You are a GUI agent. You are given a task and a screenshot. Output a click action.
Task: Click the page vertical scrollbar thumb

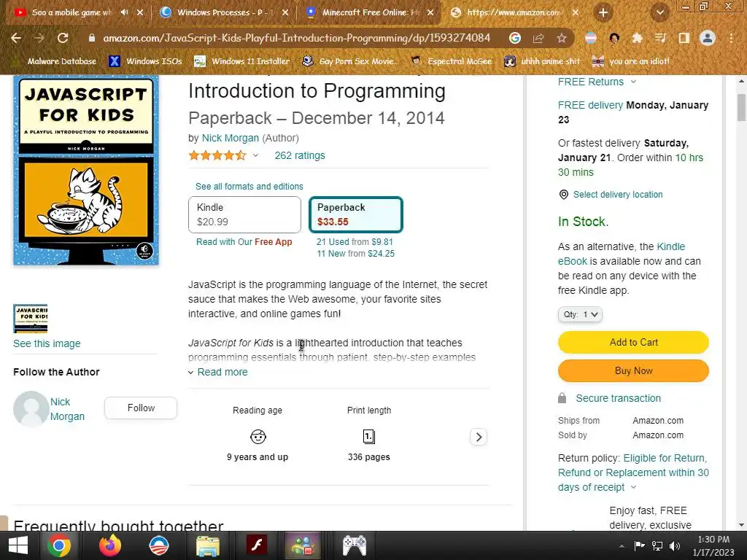(x=741, y=108)
